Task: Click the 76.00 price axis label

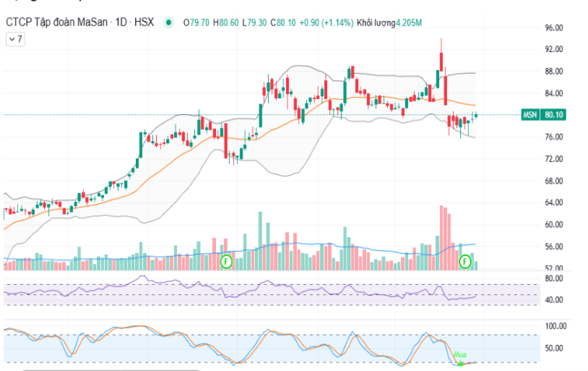Action: (554, 137)
